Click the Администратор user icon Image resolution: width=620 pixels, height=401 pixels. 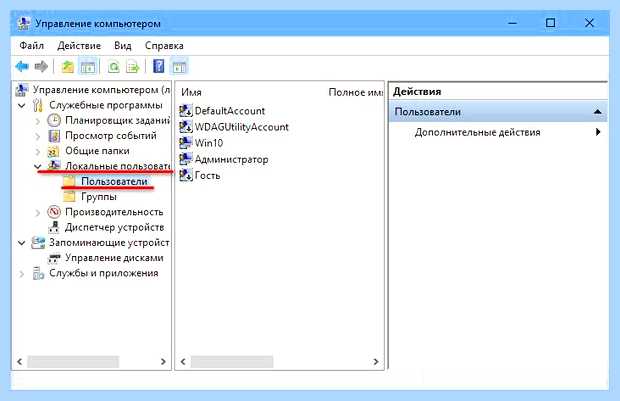click(186, 159)
